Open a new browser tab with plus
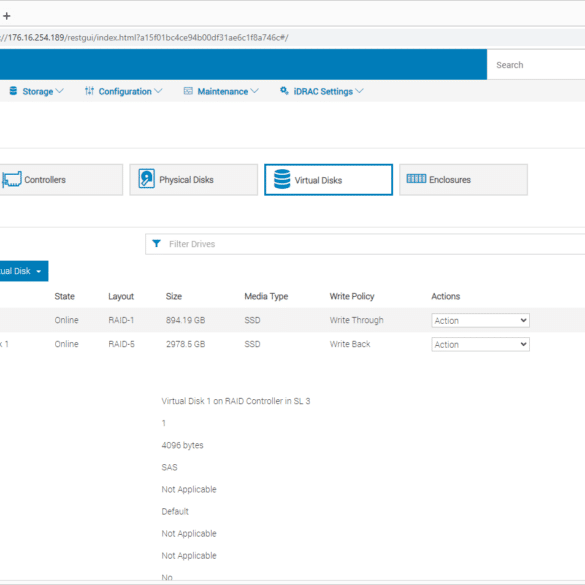This screenshot has width=585, height=585. click(x=7, y=16)
